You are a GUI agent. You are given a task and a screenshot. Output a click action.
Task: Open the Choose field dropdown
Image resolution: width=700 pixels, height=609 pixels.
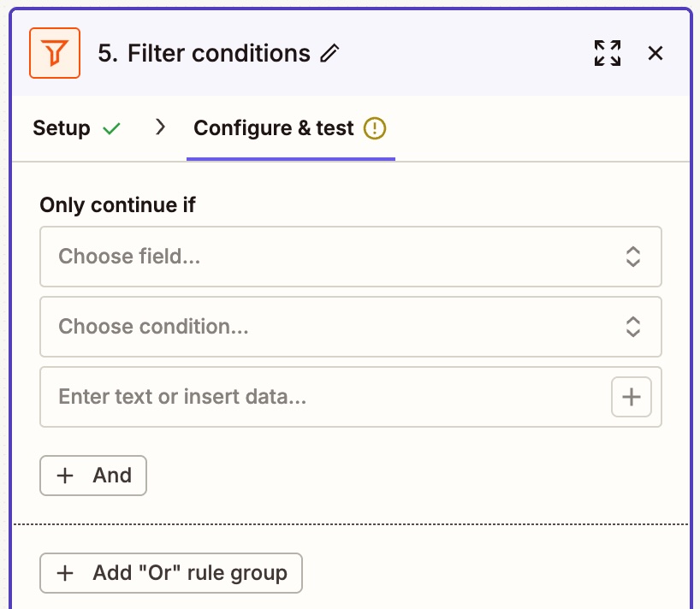click(351, 257)
